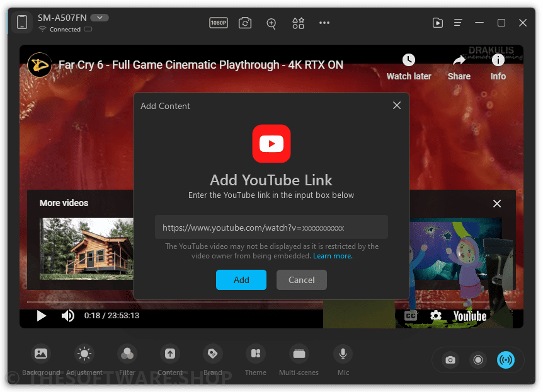The width and height of the screenshot is (543, 392).
Task: Click the zoom in magnifier icon
Action: pyautogui.click(x=271, y=23)
